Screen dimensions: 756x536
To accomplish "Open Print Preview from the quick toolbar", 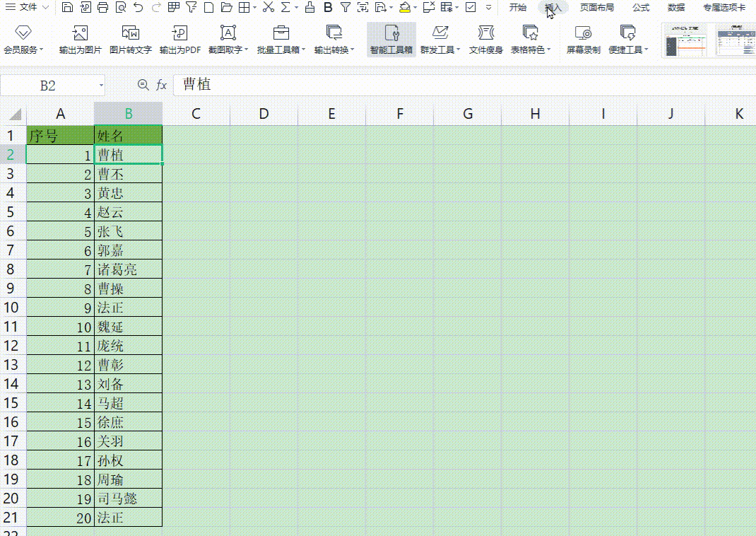I will tap(121, 7).
